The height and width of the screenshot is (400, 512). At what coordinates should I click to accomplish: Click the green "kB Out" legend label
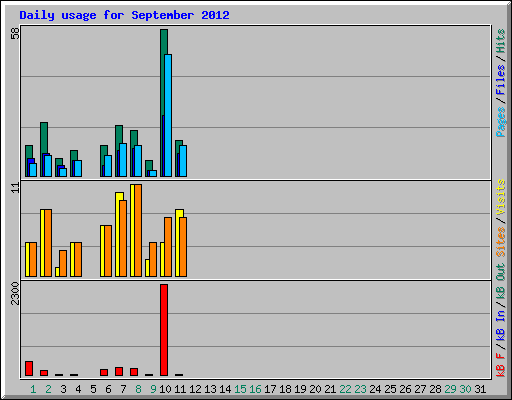501,282
